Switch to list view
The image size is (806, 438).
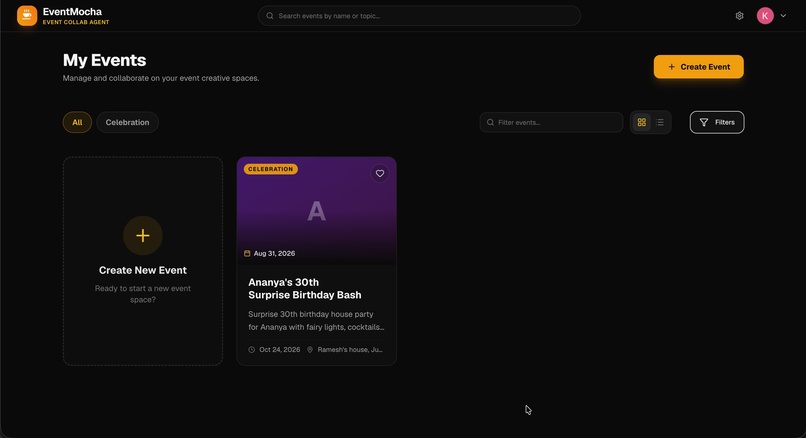[x=660, y=122]
